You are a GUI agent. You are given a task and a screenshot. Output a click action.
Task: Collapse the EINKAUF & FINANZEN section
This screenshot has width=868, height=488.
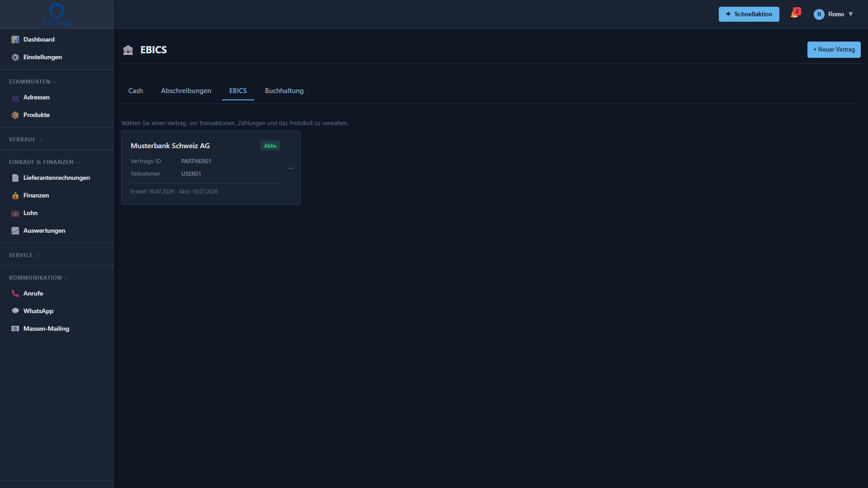(44, 162)
